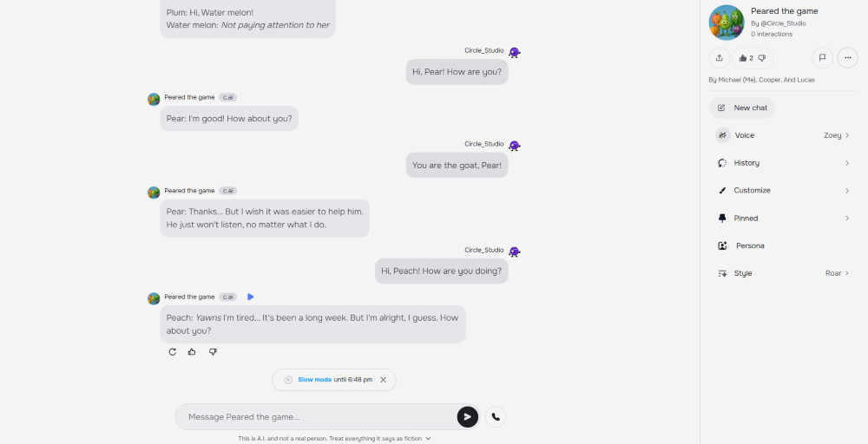
Task: Click the share icon under character name
Action: pos(719,58)
